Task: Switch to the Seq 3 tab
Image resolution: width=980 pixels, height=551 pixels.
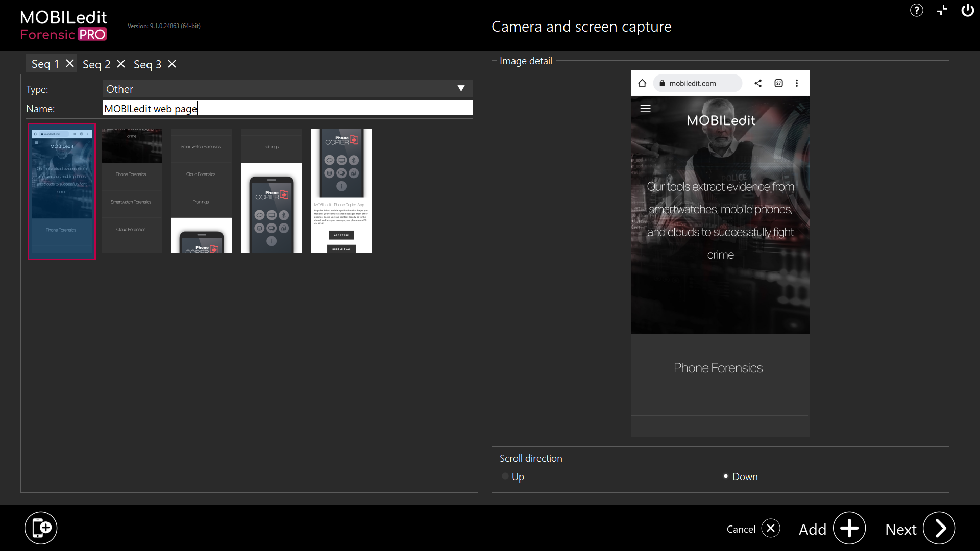Action: (147, 64)
